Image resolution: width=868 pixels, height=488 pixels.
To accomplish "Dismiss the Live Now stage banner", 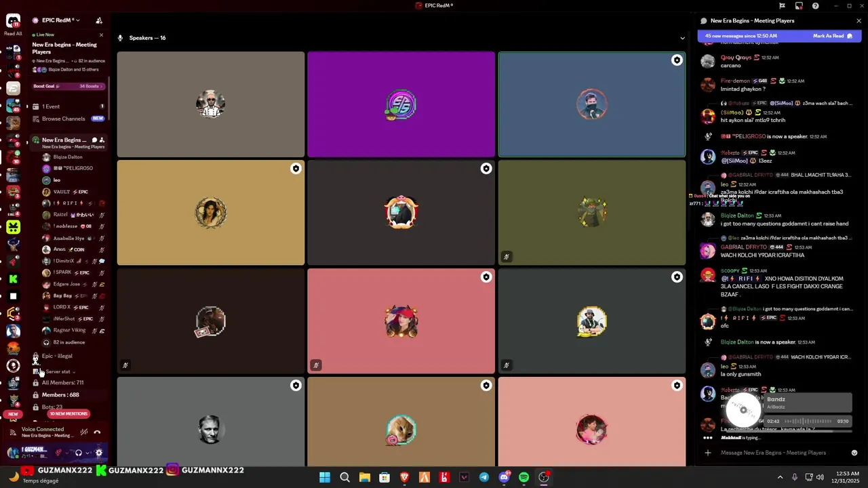I will (x=101, y=35).
